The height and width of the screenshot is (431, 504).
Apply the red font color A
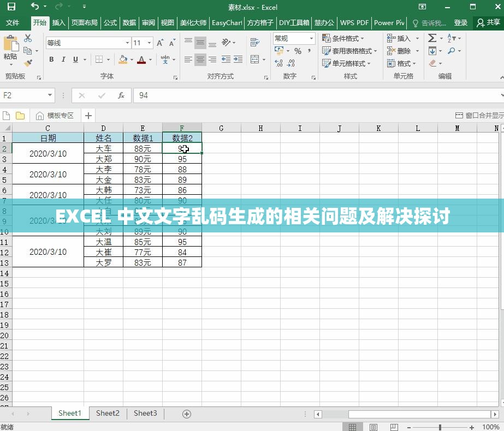tap(141, 59)
